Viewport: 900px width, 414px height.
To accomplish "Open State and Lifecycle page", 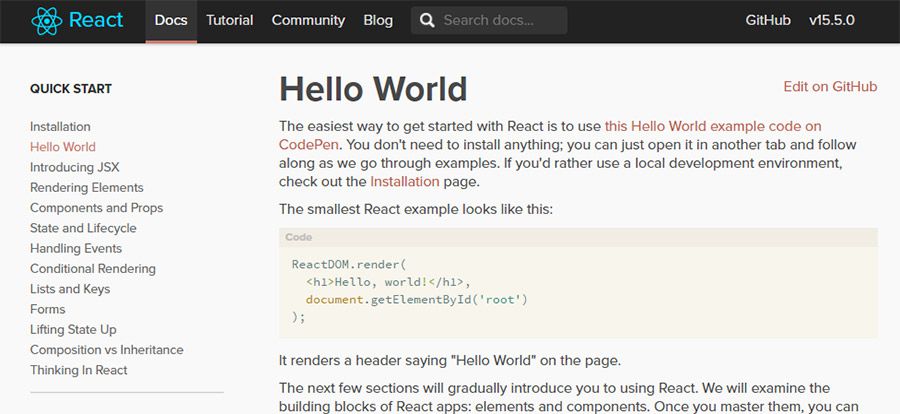I will (83, 228).
